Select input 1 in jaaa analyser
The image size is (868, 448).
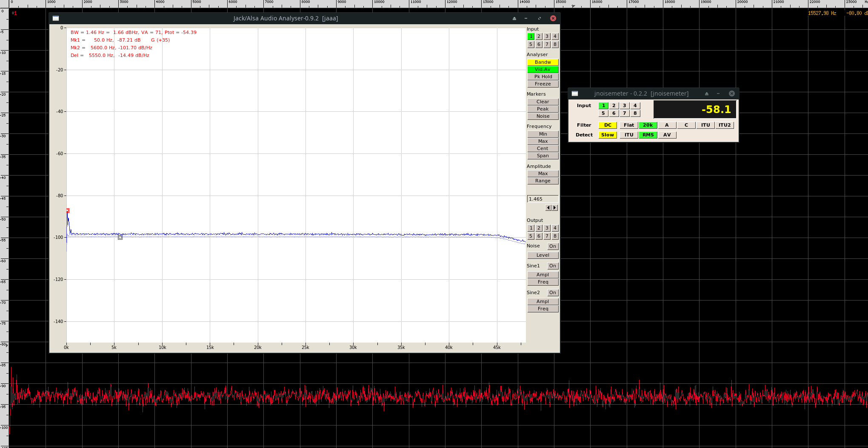pyautogui.click(x=531, y=37)
